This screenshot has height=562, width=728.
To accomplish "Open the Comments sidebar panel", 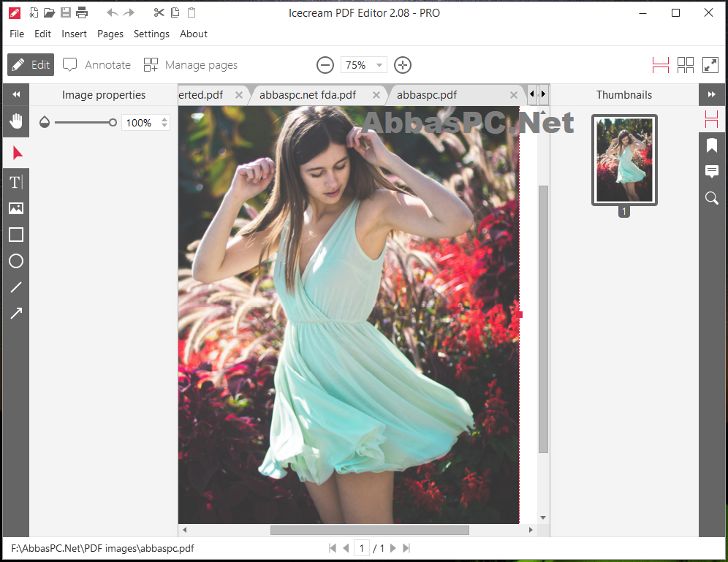I will tap(712, 171).
